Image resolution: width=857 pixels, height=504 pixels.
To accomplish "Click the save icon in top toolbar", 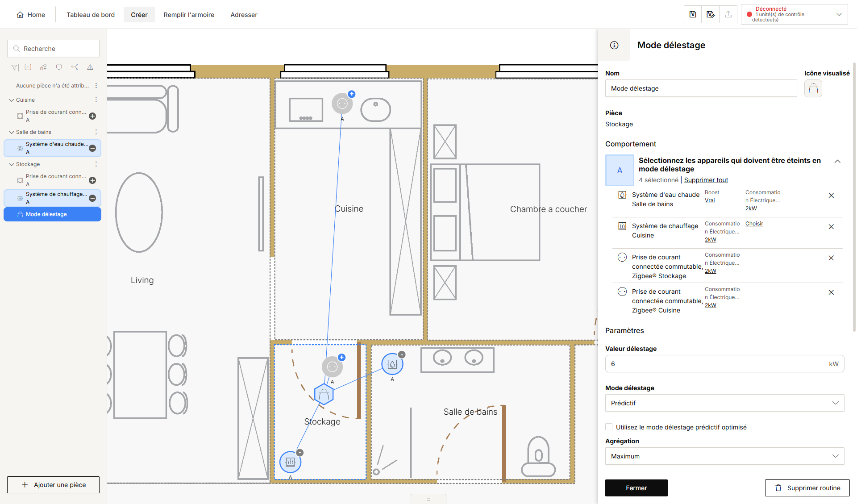I will [693, 14].
